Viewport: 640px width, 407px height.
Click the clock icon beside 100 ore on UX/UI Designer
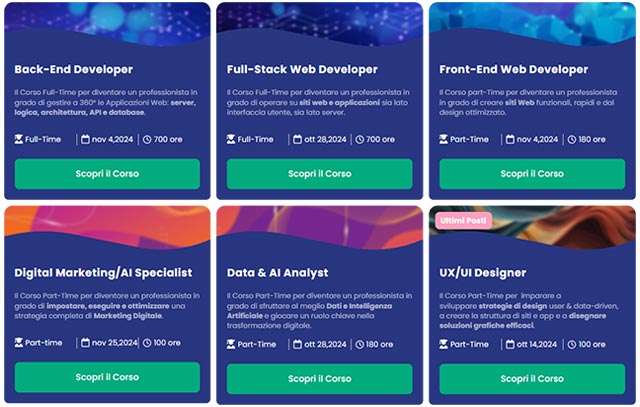[x=573, y=344]
